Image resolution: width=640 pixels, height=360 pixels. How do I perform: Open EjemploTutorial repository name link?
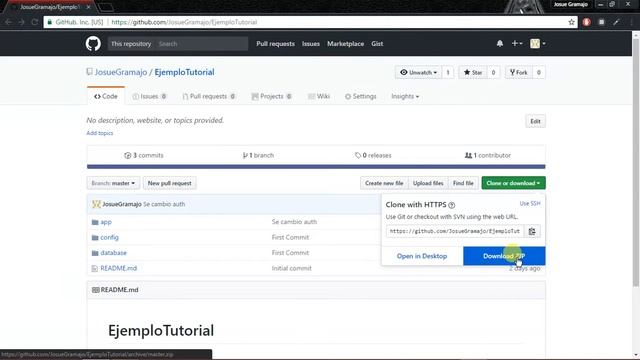point(184,72)
